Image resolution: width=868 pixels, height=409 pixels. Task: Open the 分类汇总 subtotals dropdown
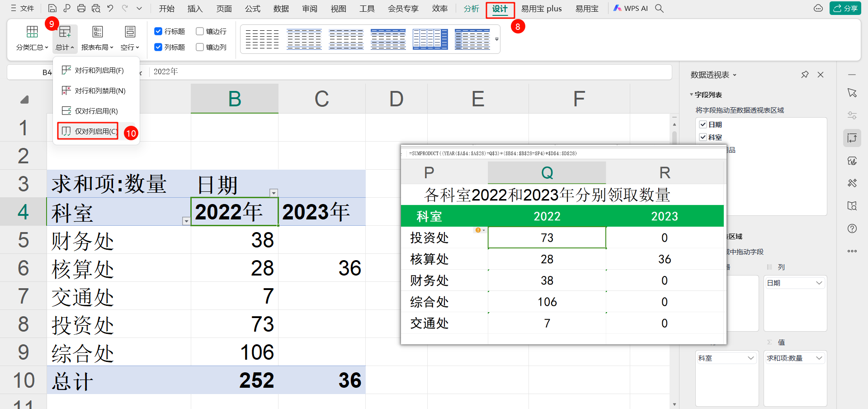(x=32, y=38)
